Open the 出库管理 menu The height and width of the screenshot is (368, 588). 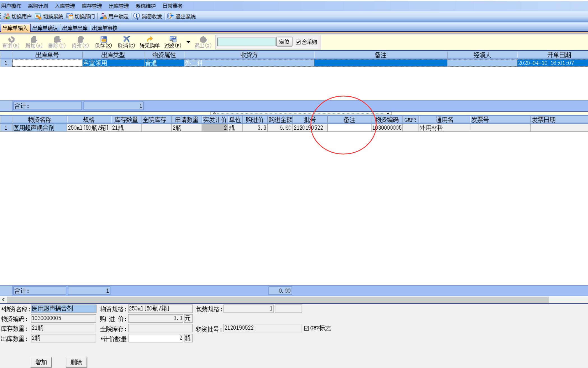point(119,6)
